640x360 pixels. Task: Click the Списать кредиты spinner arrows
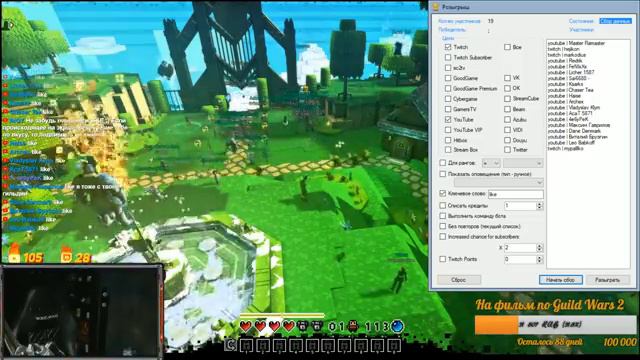pyautogui.click(x=540, y=206)
